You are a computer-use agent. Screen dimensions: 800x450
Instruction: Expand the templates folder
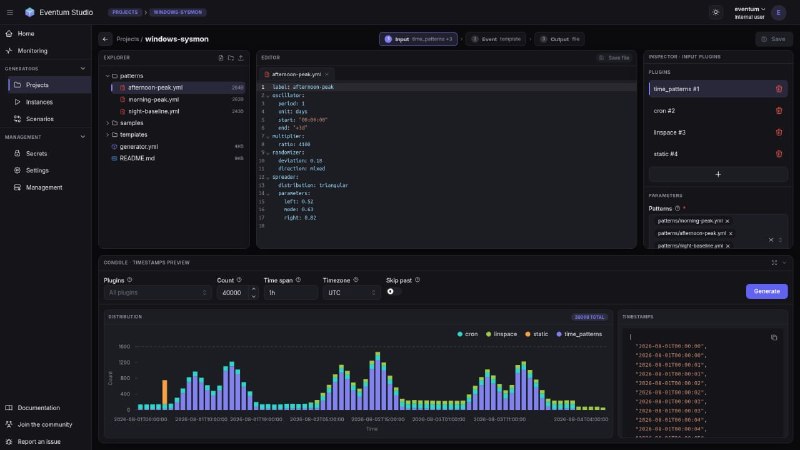tap(108, 135)
